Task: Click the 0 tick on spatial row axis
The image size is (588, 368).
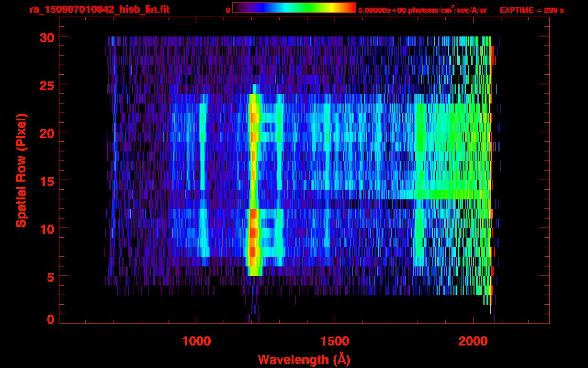Action: point(49,320)
